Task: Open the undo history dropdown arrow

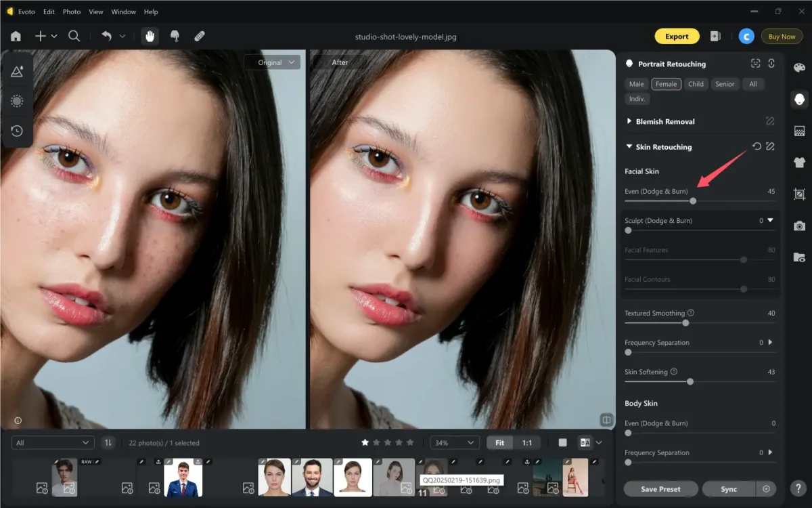Action: [x=122, y=37]
